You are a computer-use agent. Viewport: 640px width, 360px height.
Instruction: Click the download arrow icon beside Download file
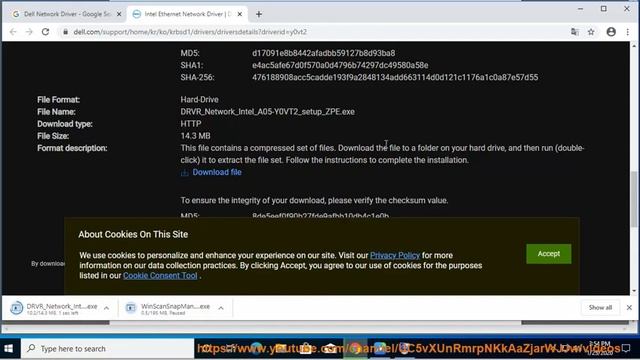(184, 173)
